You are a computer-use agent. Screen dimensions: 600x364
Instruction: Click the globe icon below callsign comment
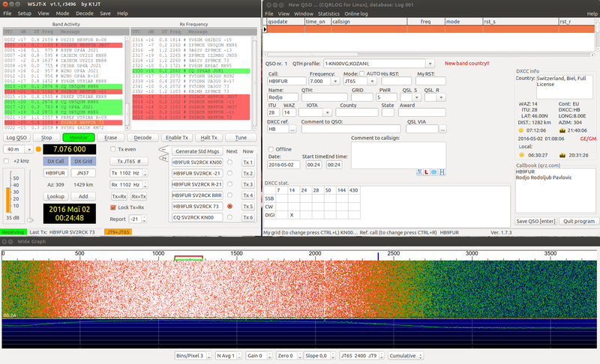434,172
